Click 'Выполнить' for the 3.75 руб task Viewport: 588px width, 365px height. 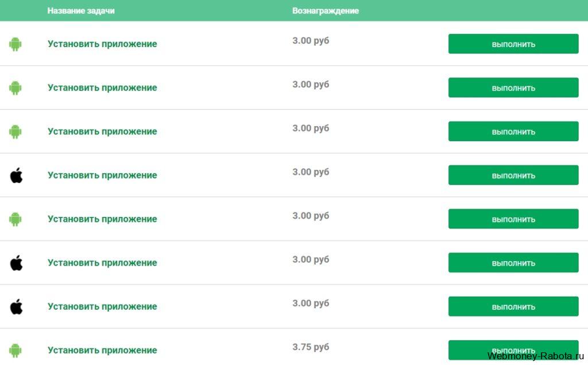(x=513, y=350)
